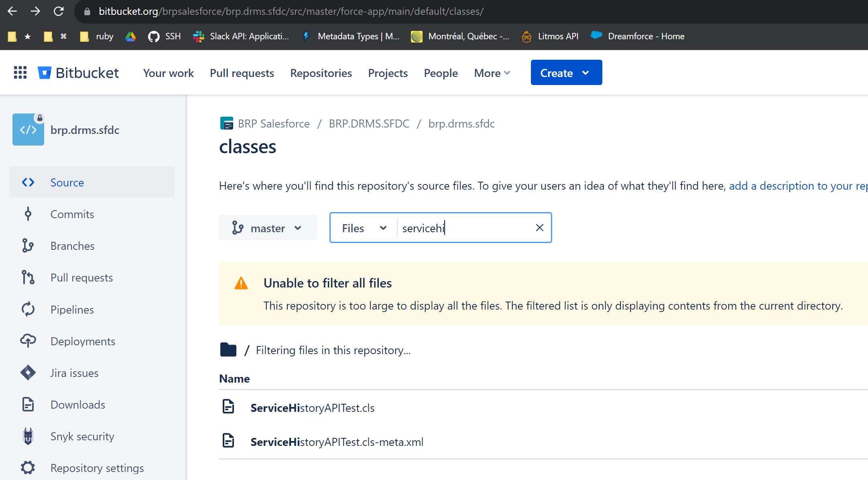Reload the page with browser refresh icon
Viewport: 868px width, 480px height.
tap(59, 11)
